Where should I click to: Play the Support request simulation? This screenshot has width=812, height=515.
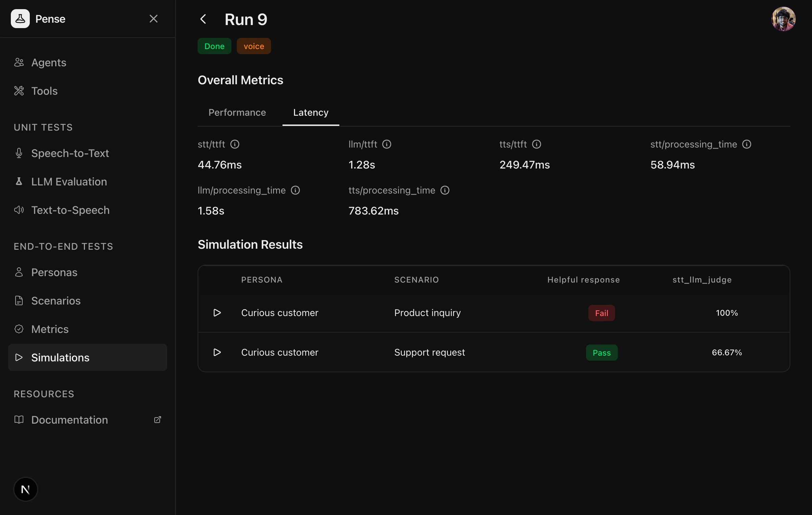[217, 352]
